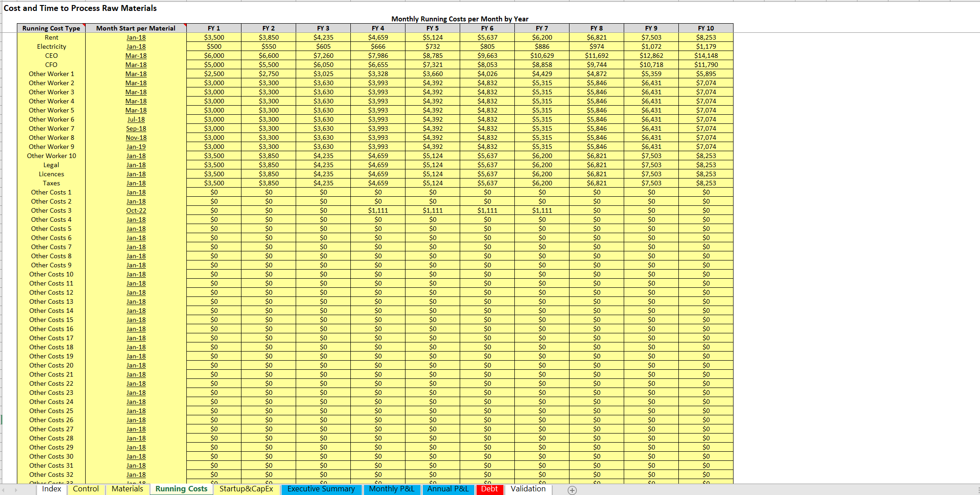The width and height of the screenshot is (980, 495).
Task: Open the Debt sheet tab
Action: pyautogui.click(x=489, y=489)
